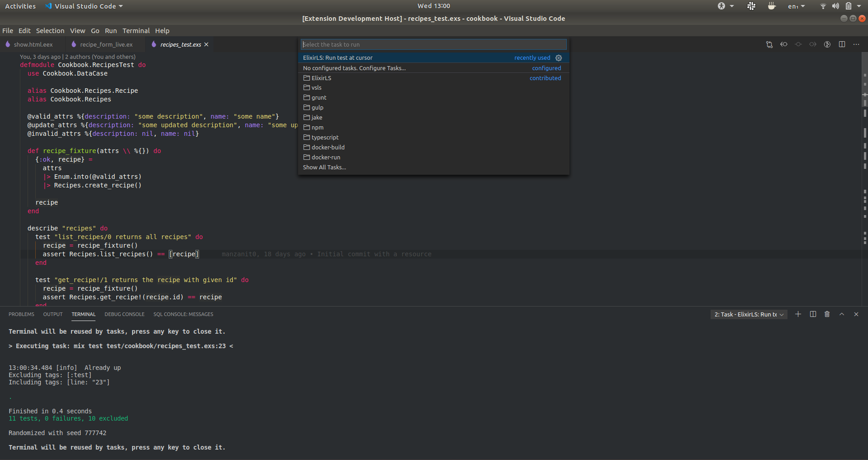Click the Wed 13:00 clock
The height and width of the screenshot is (460, 868).
tap(434, 6)
